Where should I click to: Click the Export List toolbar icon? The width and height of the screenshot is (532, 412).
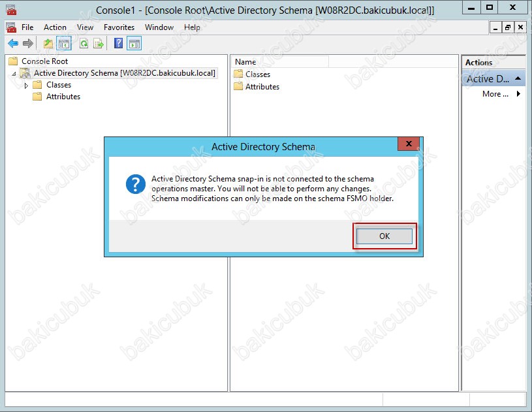pos(99,44)
